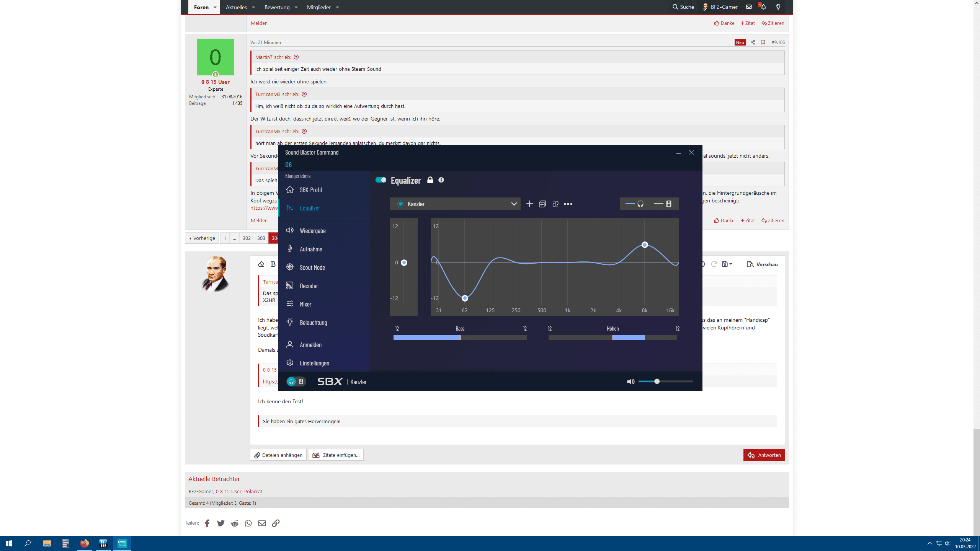Screen dimensions: 980x551
Task: Click the lightbulb style toggle icon
Action: [778, 7]
